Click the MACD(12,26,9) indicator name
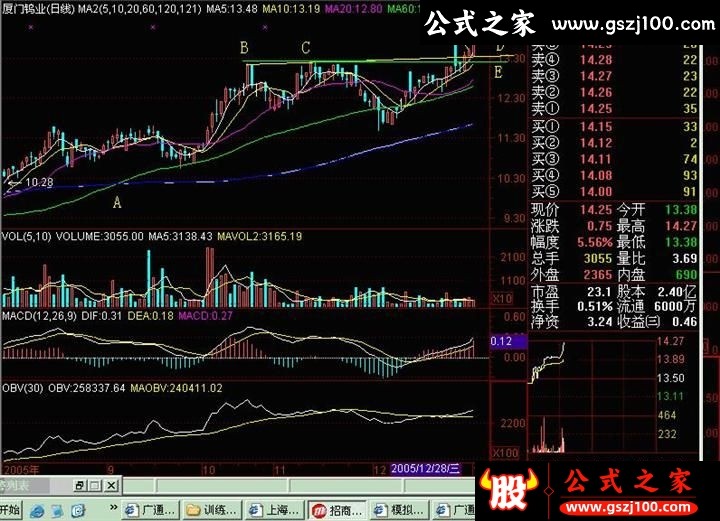Viewport: 720px width, 521px height. coord(39,316)
